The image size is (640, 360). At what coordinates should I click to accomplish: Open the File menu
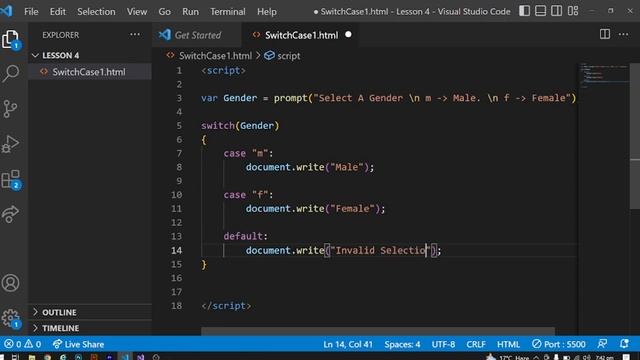pos(31,11)
